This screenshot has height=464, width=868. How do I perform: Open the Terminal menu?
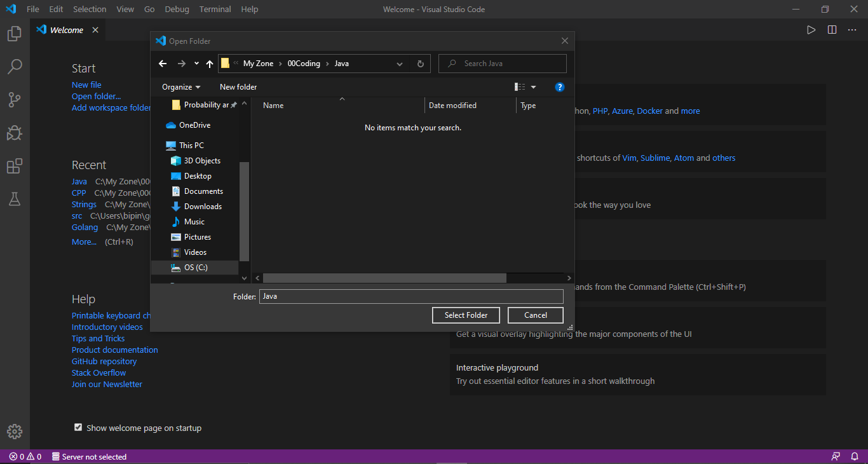pyautogui.click(x=215, y=9)
